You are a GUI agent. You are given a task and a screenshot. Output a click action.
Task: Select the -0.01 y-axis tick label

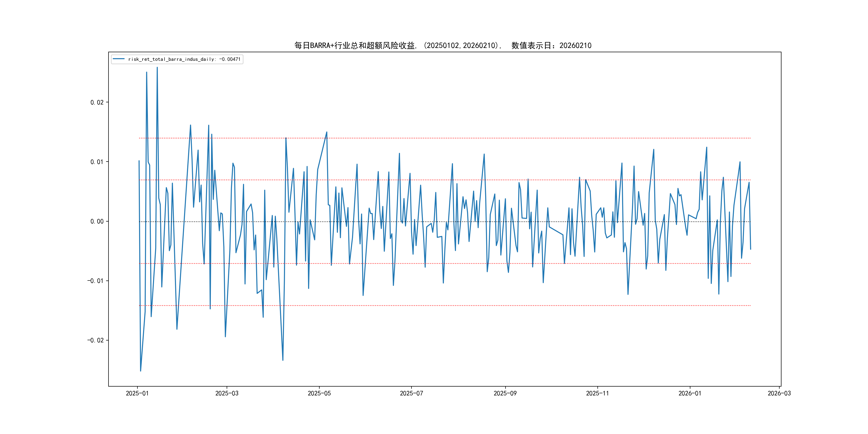95,281
